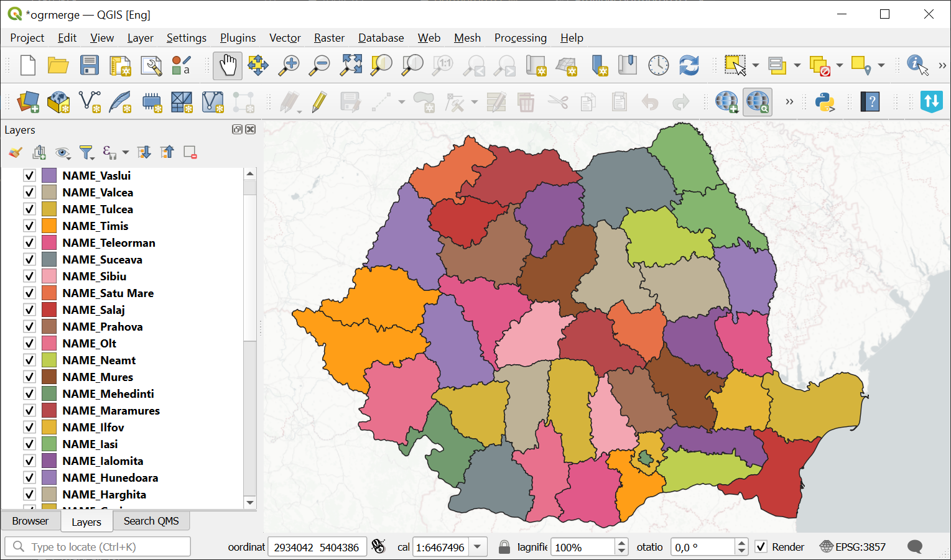Expand the Select Features tool dropdown arrow
This screenshot has width=951, height=560.
tap(755, 65)
